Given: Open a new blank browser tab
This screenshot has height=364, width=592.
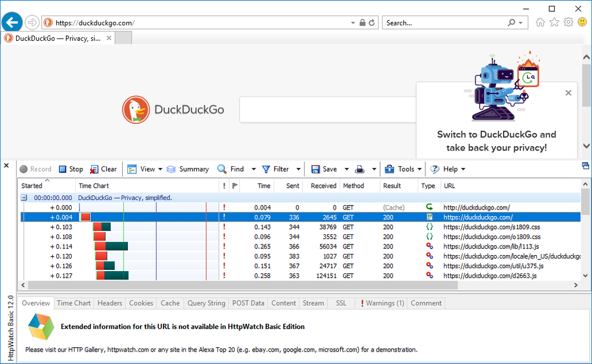Looking at the screenshot, I should coord(123,38).
